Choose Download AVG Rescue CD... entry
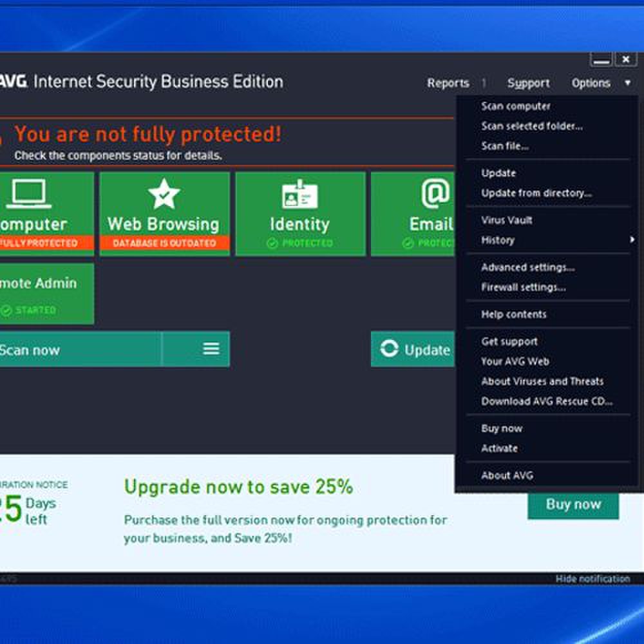 [547, 401]
